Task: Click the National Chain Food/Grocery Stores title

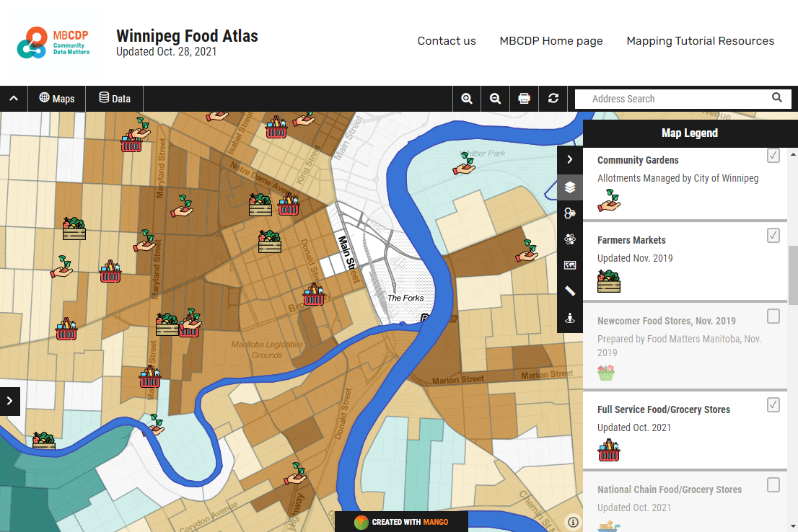Action: [670, 489]
